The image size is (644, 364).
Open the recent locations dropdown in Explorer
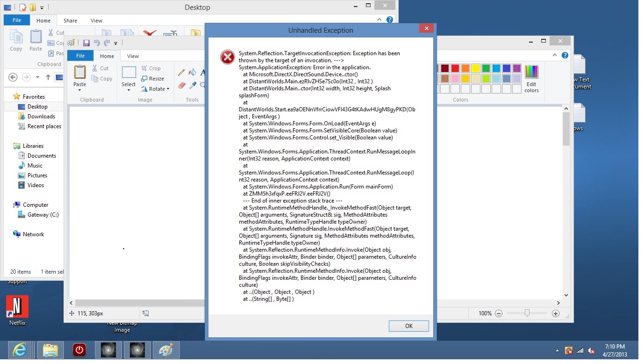click(x=37, y=78)
